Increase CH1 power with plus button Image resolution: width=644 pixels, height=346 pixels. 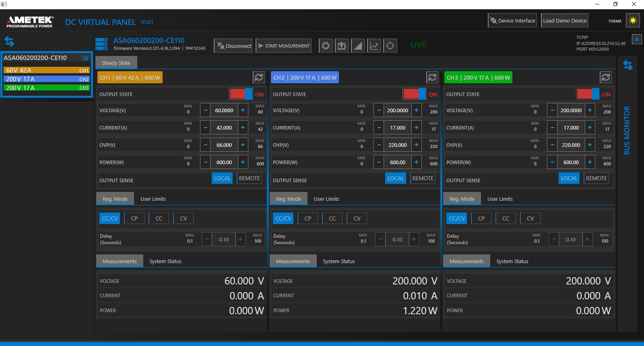(x=243, y=162)
